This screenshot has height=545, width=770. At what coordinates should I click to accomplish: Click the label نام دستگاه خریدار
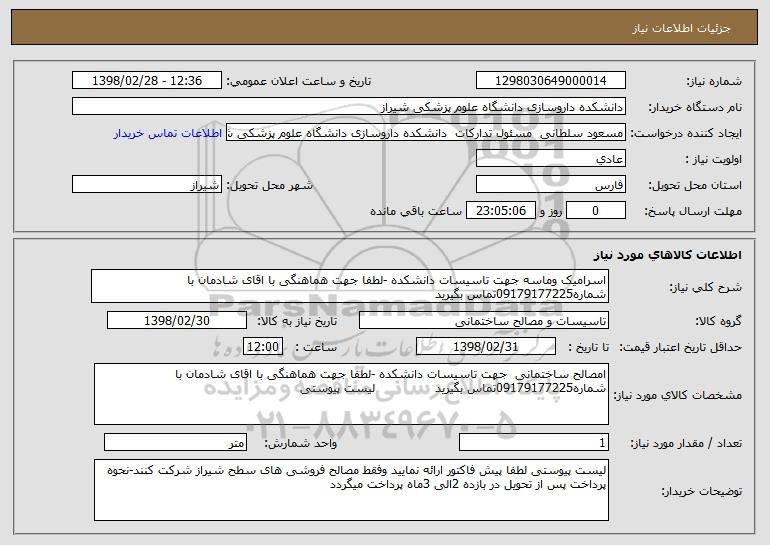(695, 107)
